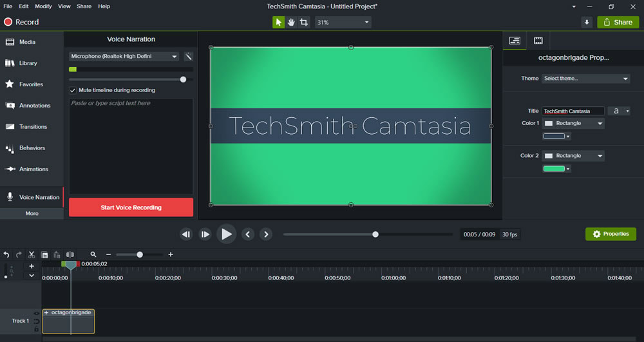Viewport: 644px width, 342px height.
Task: Click the timeline magnifier zoom-to-fit icon
Action: (x=93, y=254)
